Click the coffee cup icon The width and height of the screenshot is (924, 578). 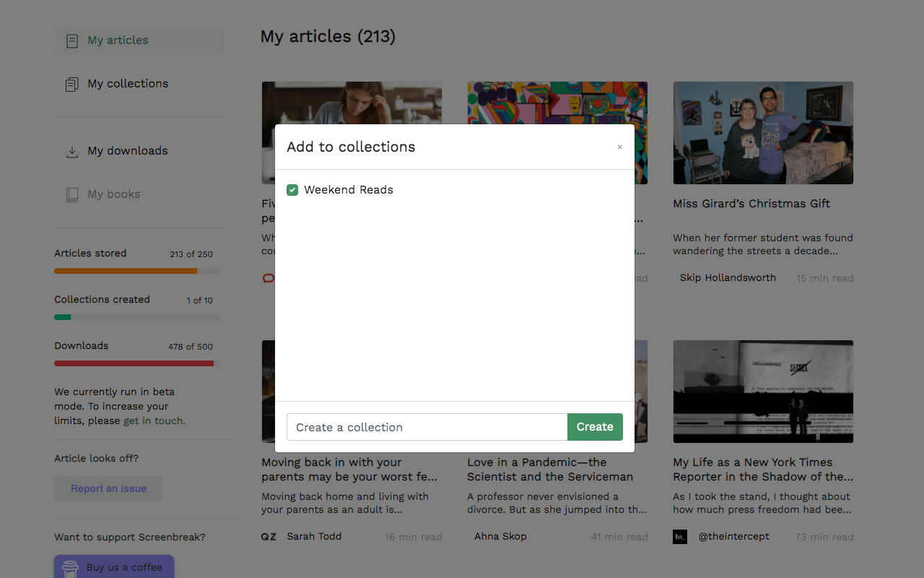(70, 569)
